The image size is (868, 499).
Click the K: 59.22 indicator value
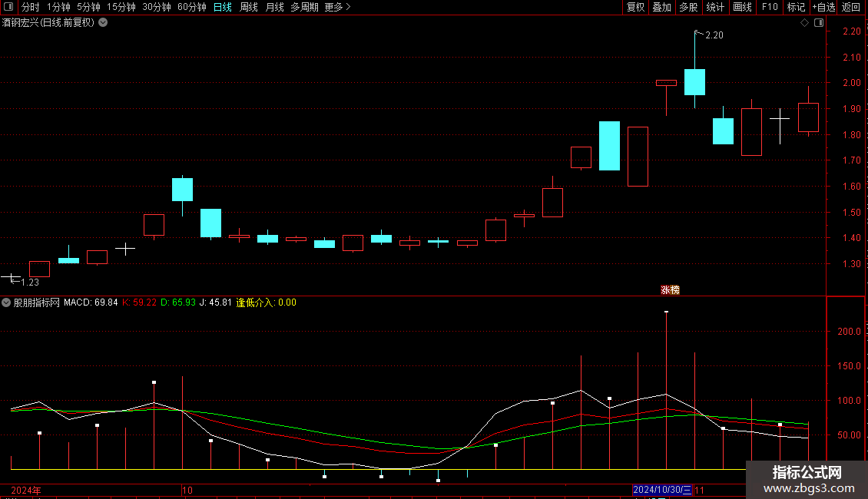tap(140, 302)
